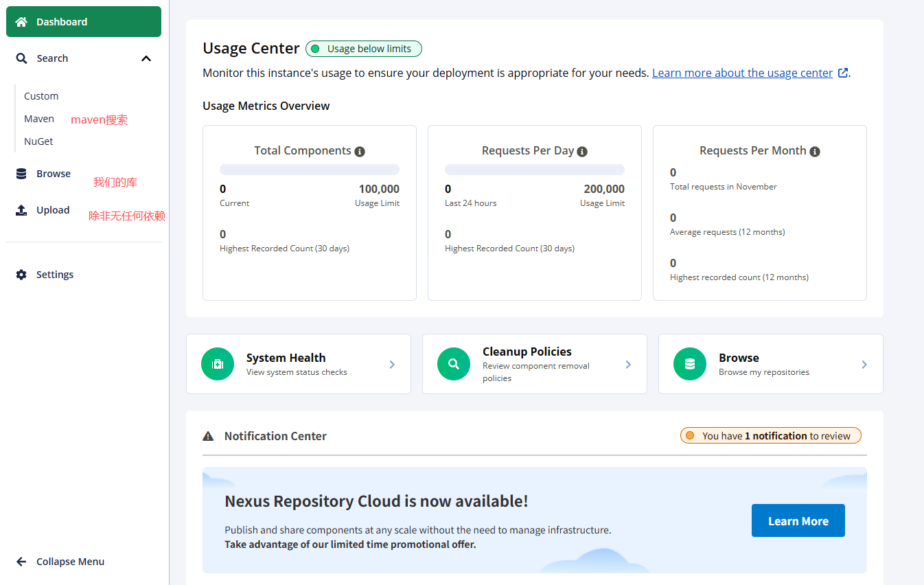Click the Collapse Menu left arrow icon

pyautogui.click(x=21, y=562)
